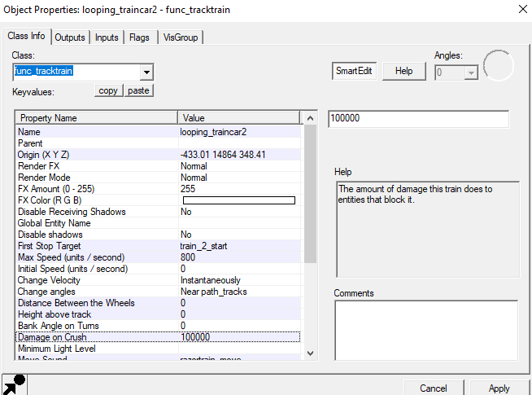Select the Render FX property row
Screen dimensions: 532x395
coord(158,166)
